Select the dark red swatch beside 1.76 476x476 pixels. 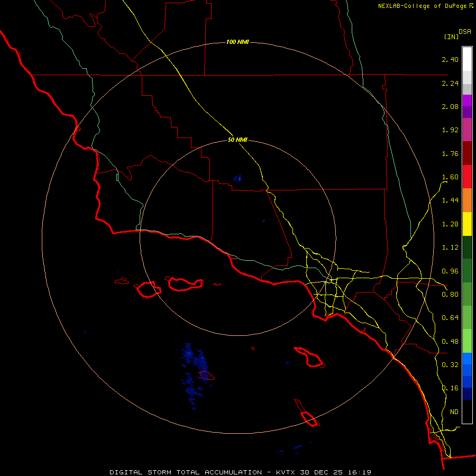pos(467,153)
